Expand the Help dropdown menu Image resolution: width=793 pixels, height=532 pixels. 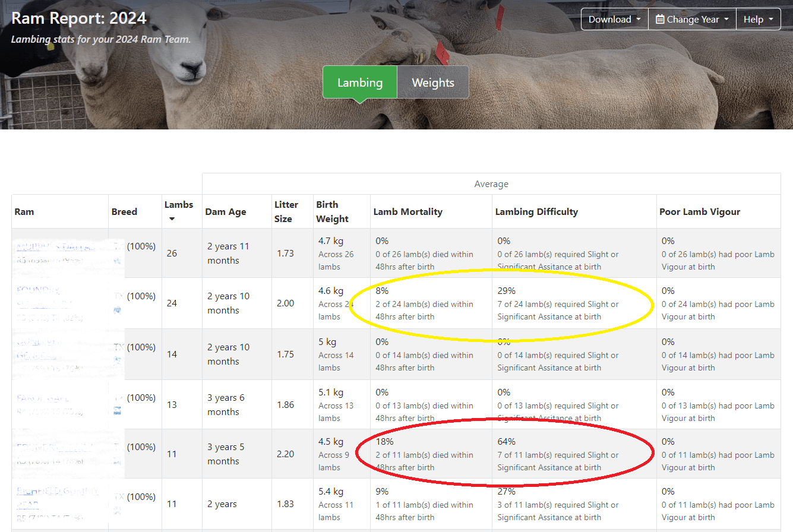coord(759,18)
